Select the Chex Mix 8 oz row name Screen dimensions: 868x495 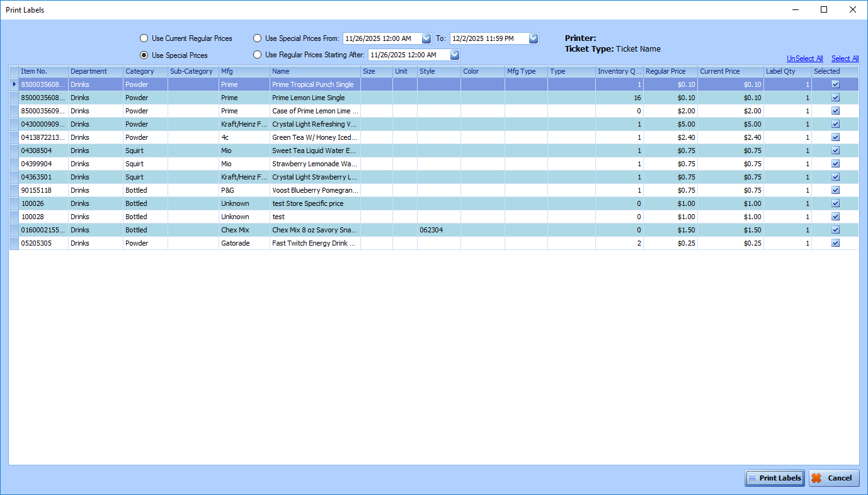point(314,230)
